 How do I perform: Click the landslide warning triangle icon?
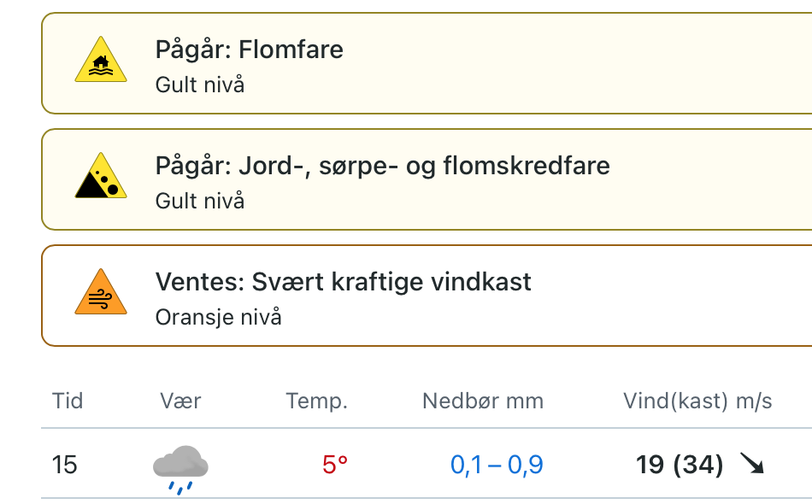101,178
